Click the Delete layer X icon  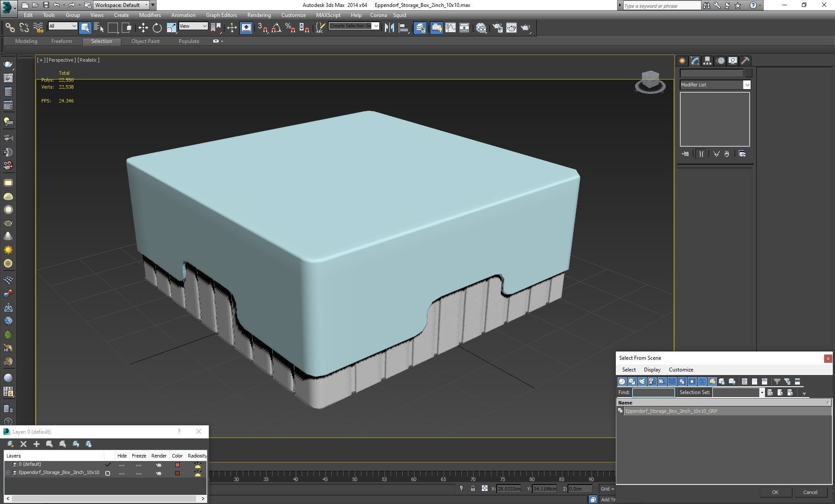pos(23,444)
